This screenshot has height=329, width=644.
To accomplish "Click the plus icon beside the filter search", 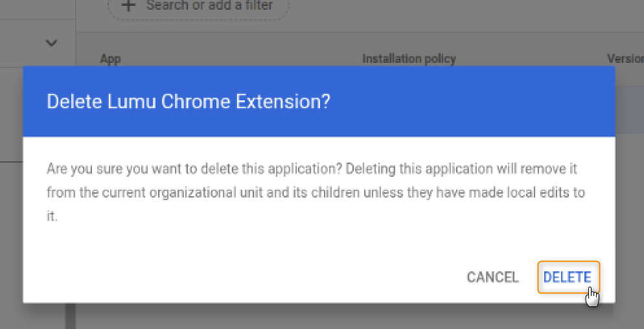I will click(130, 6).
